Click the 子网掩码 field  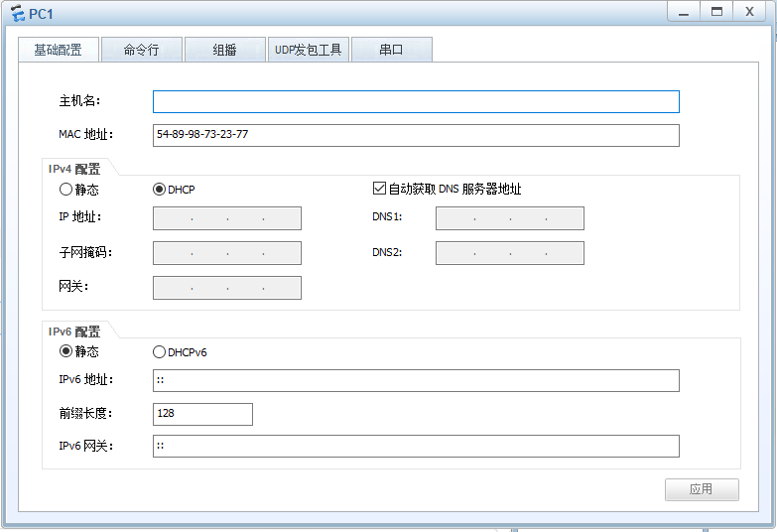pos(227,253)
